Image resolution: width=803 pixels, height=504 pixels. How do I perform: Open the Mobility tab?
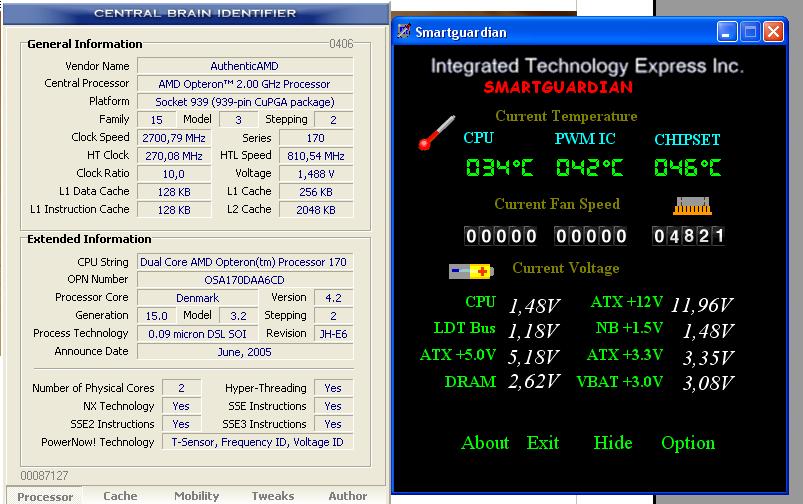coord(196,496)
